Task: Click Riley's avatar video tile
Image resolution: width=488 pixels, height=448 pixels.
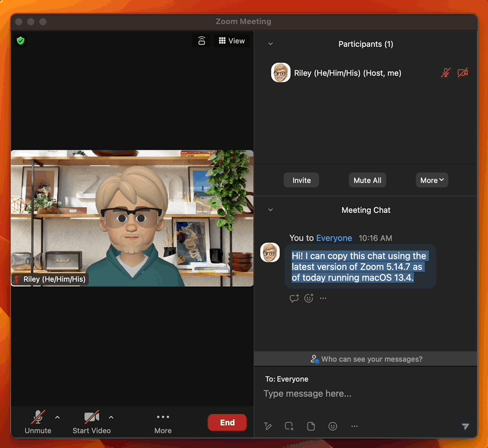Action: [x=132, y=218]
